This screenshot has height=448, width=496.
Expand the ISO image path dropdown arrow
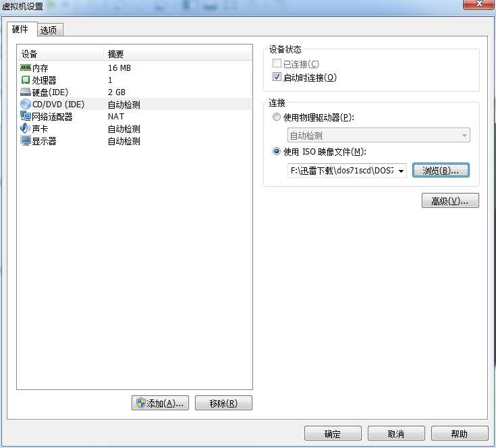(401, 171)
